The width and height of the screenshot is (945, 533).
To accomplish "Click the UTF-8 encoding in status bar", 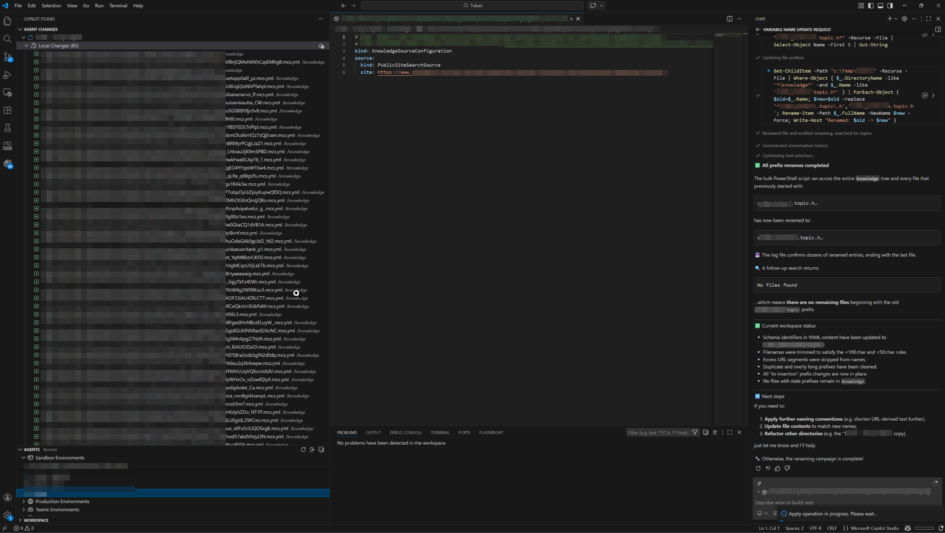I will [x=816, y=527].
